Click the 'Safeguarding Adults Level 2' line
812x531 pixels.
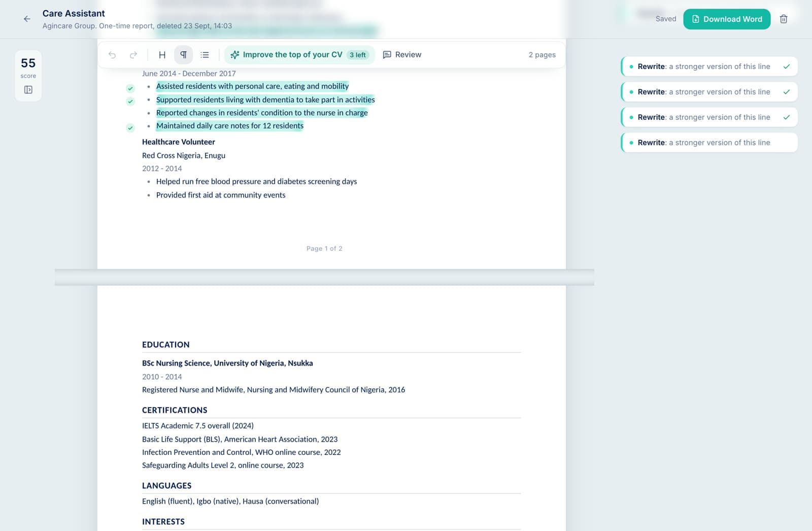click(x=223, y=466)
